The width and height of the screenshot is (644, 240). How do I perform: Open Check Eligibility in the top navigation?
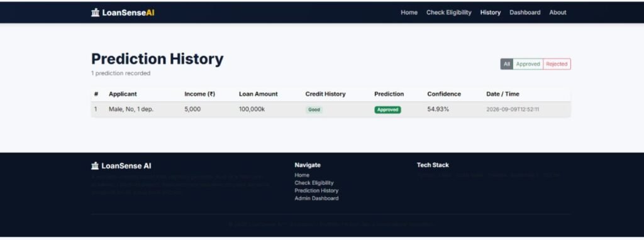click(449, 13)
